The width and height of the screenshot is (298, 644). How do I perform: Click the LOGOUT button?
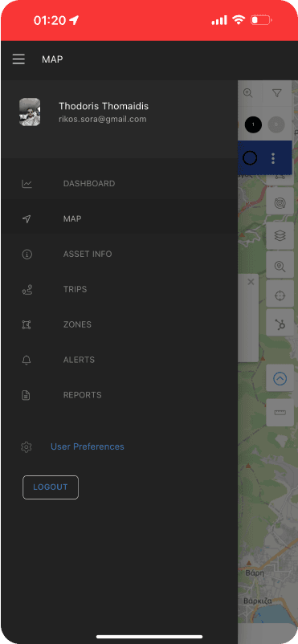[x=51, y=487]
